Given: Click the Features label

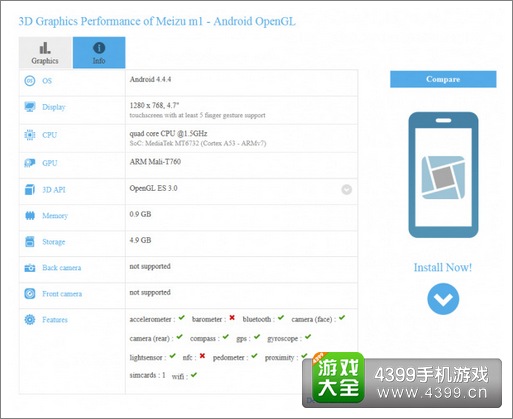Looking at the screenshot, I should tap(55, 320).
